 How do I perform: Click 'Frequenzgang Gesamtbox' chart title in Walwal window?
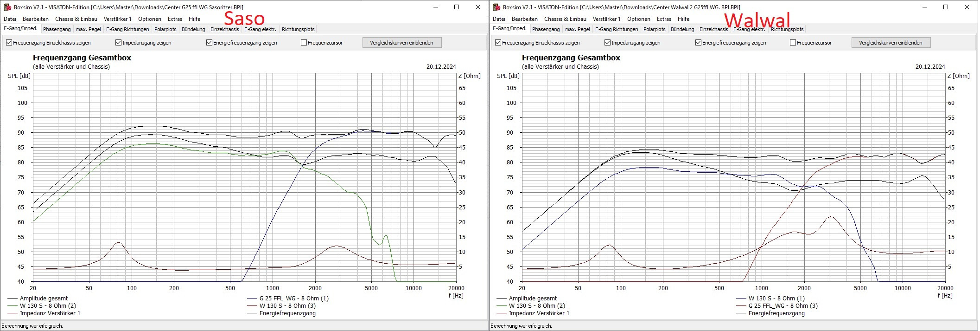[x=571, y=58]
